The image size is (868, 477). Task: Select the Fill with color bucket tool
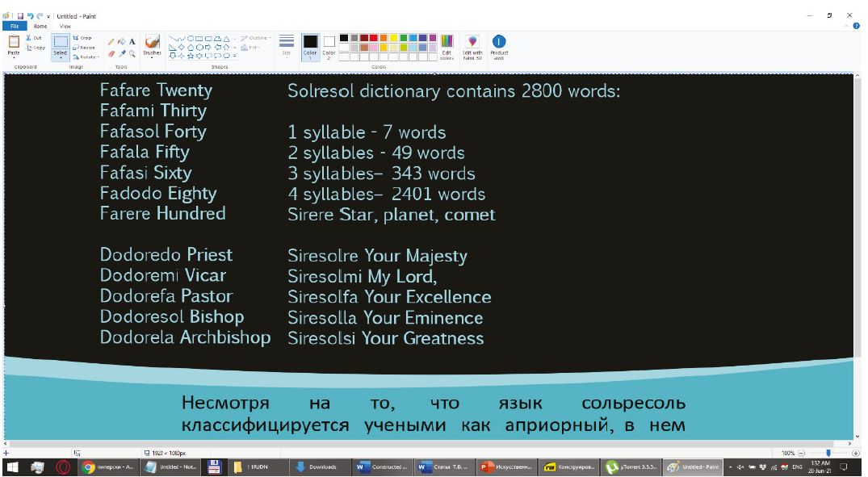pos(122,41)
